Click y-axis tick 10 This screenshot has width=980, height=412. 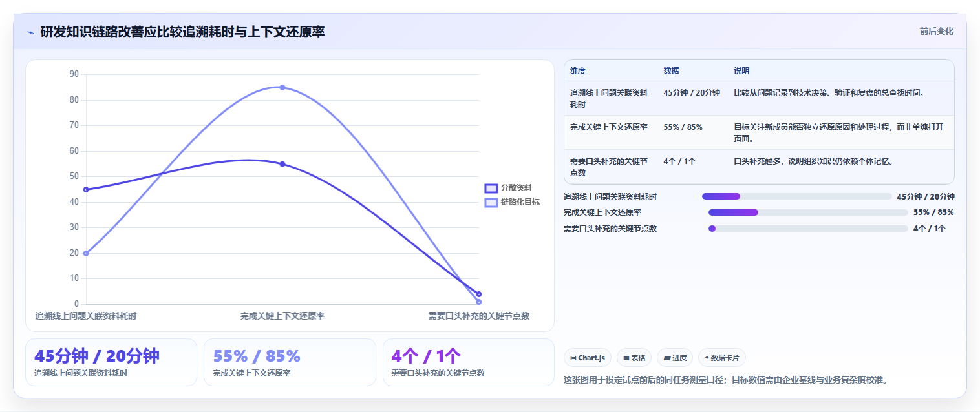click(x=74, y=278)
